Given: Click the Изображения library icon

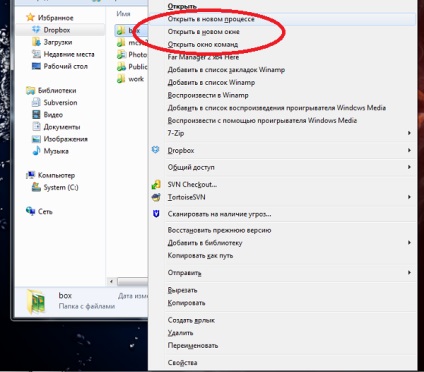Looking at the screenshot, I should click(x=36, y=139).
